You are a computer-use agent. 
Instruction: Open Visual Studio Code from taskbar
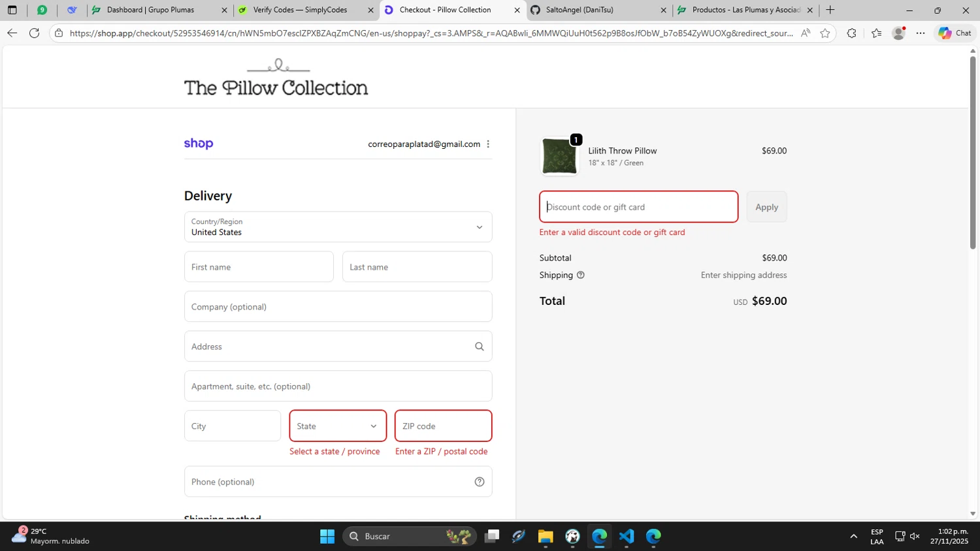click(x=627, y=537)
